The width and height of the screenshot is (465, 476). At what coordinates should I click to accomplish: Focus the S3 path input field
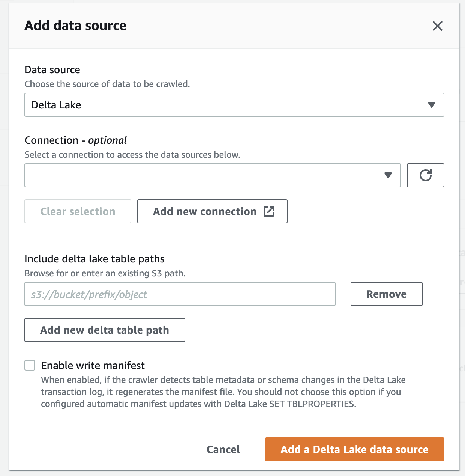(x=180, y=294)
